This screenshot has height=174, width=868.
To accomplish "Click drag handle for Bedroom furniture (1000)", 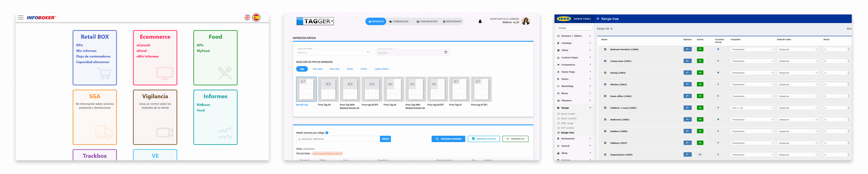I will pos(605,49).
